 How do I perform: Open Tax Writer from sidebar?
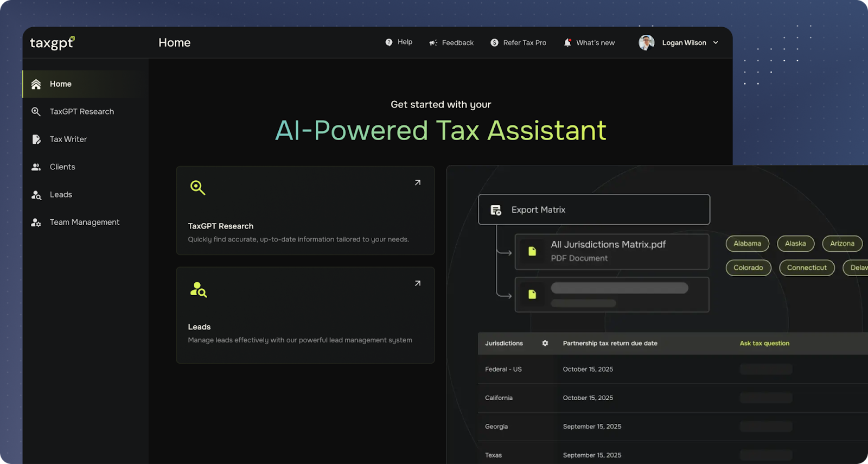86,139
